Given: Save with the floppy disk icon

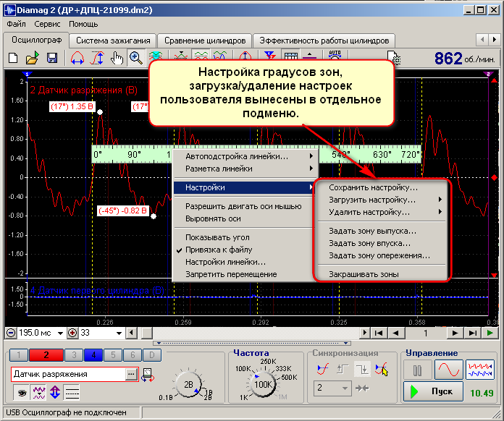Looking at the screenshot, I should 51,59.
